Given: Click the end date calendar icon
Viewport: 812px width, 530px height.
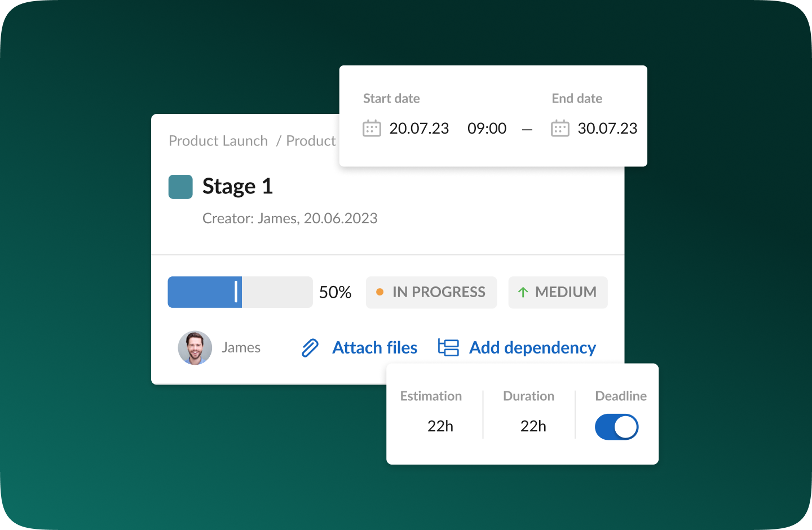Looking at the screenshot, I should (560, 129).
